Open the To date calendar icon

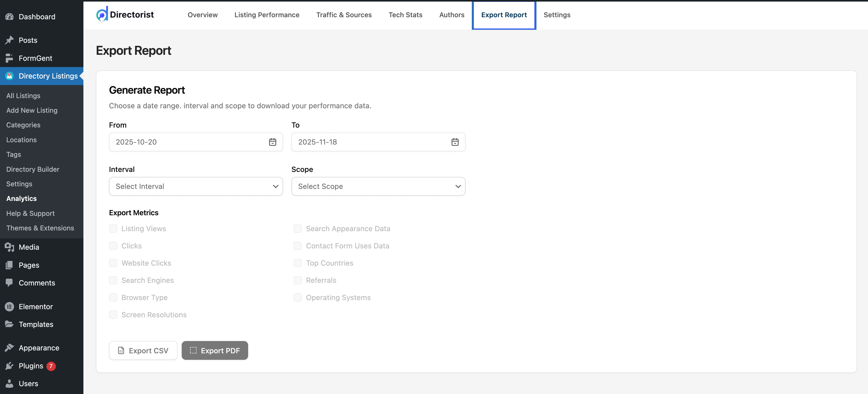pos(455,142)
